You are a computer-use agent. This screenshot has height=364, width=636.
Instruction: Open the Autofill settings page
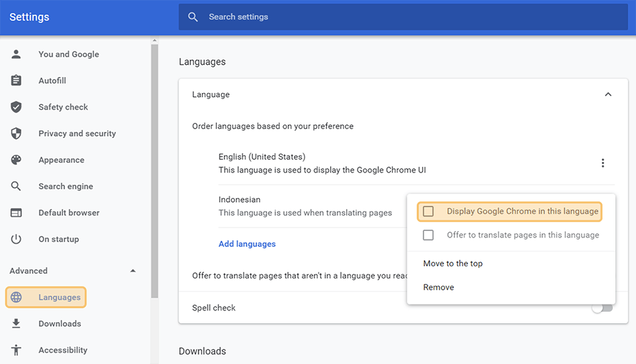tap(52, 81)
